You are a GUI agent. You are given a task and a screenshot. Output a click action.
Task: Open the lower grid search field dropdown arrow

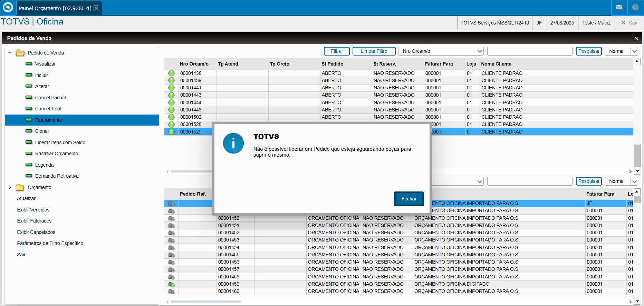pyautogui.click(x=480, y=181)
